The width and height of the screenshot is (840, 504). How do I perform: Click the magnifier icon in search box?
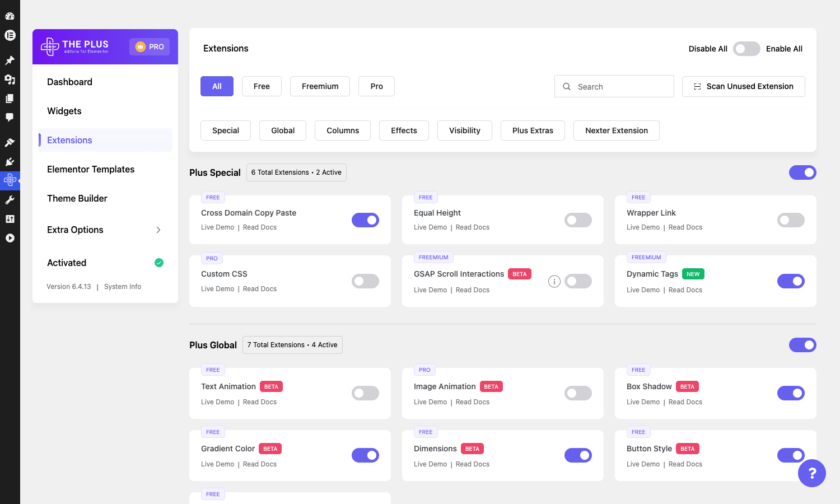[567, 87]
